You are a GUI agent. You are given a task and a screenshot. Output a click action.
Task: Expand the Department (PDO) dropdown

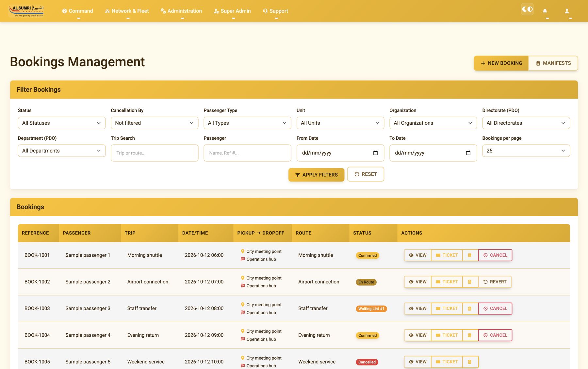click(x=62, y=151)
